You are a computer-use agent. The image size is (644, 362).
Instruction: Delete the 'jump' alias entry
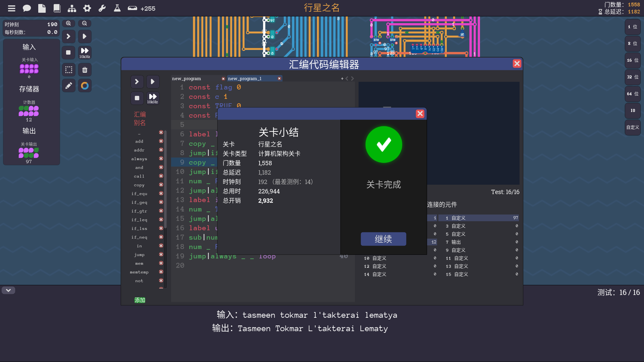click(x=161, y=254)
